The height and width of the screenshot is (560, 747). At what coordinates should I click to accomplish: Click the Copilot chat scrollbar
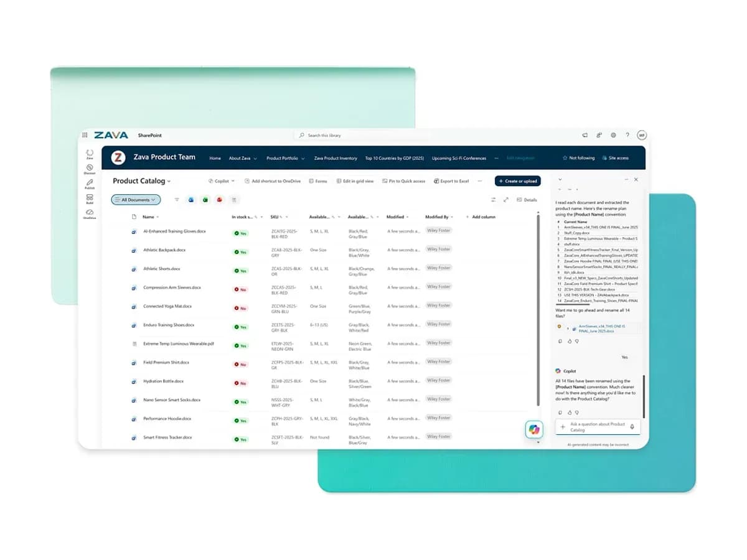(644, 396)
